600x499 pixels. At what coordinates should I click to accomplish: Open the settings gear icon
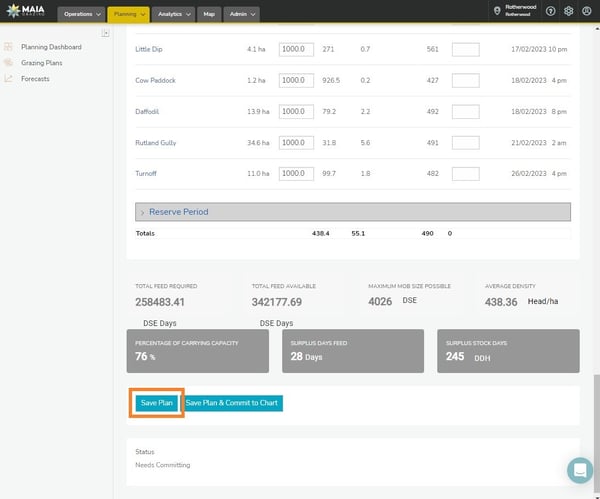tap(568, 12)
